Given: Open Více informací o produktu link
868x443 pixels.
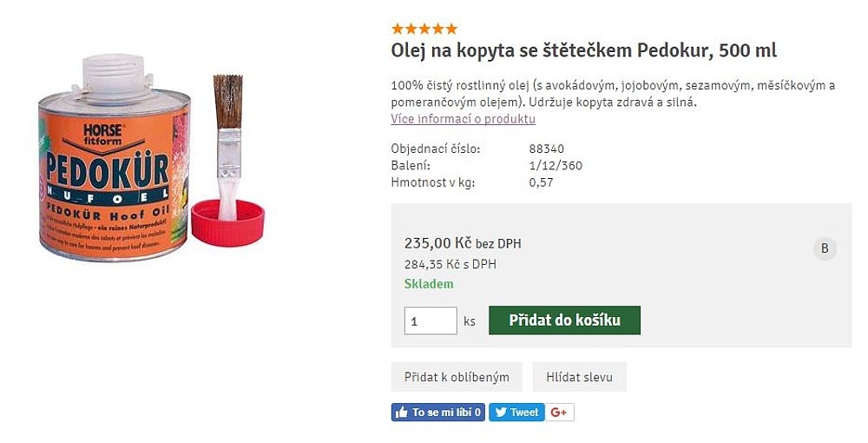Looking at the screenshot, I should pos(463,119).
